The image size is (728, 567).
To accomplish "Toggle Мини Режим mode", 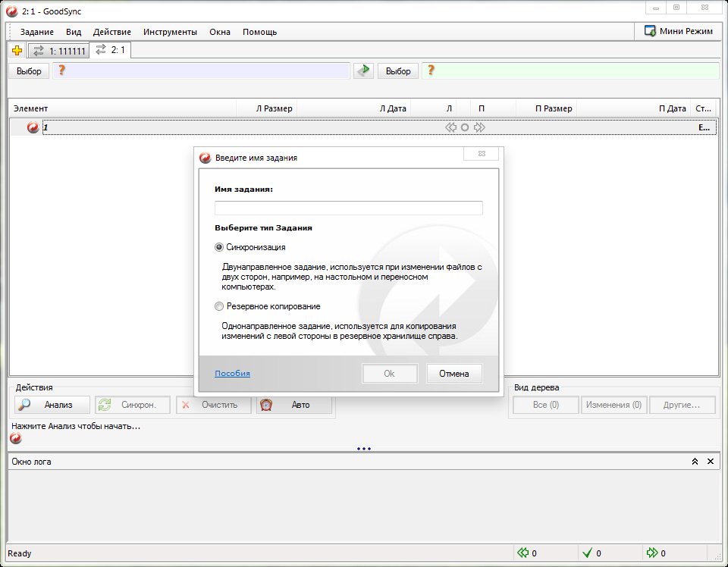I will pos(679,31).
